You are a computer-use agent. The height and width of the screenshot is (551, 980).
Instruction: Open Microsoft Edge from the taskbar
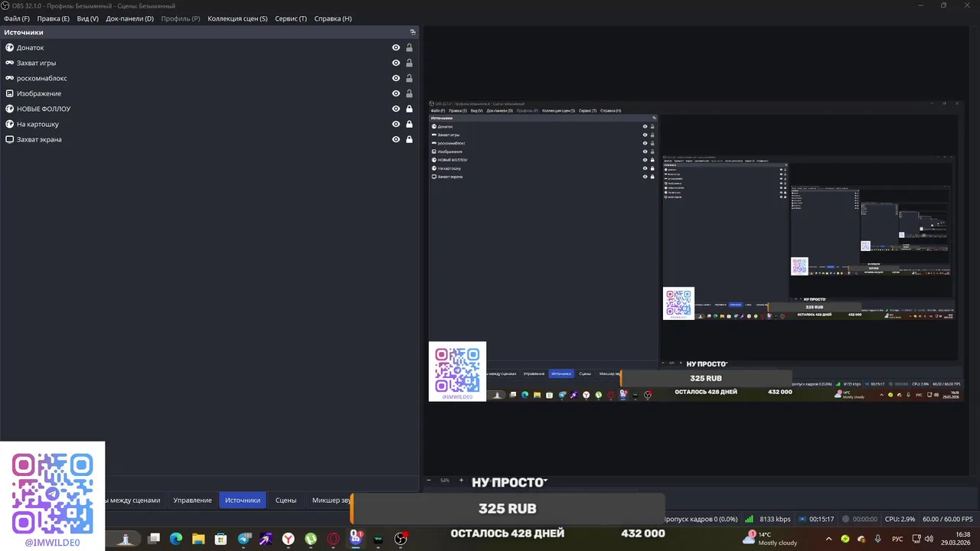coord(176,539)
